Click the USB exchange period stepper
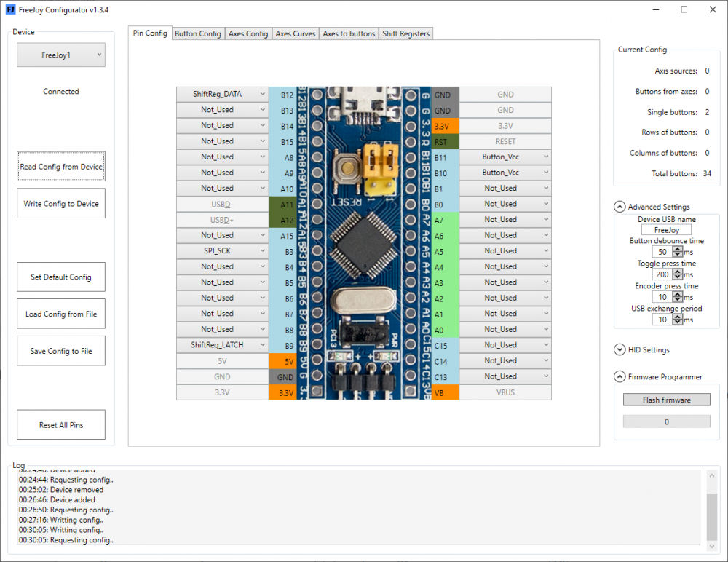Image resolution: width=728 pixels, height=562 pixels. coord(678,320)
